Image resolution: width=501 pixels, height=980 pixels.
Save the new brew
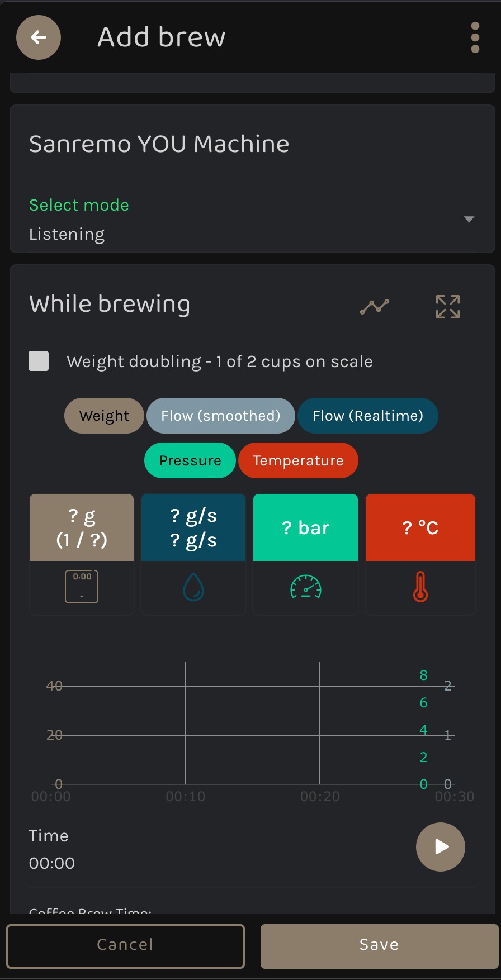click(x=379, y=944)
